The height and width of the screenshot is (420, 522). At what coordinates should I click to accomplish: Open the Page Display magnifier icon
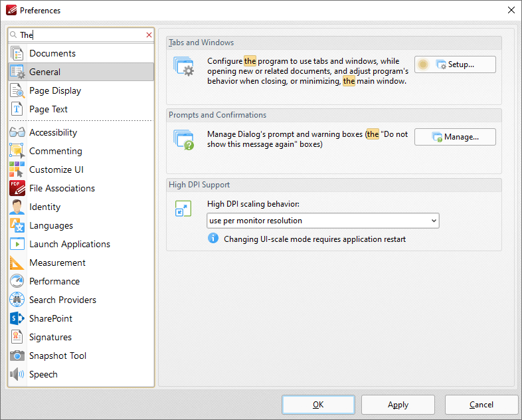(17, 90)
